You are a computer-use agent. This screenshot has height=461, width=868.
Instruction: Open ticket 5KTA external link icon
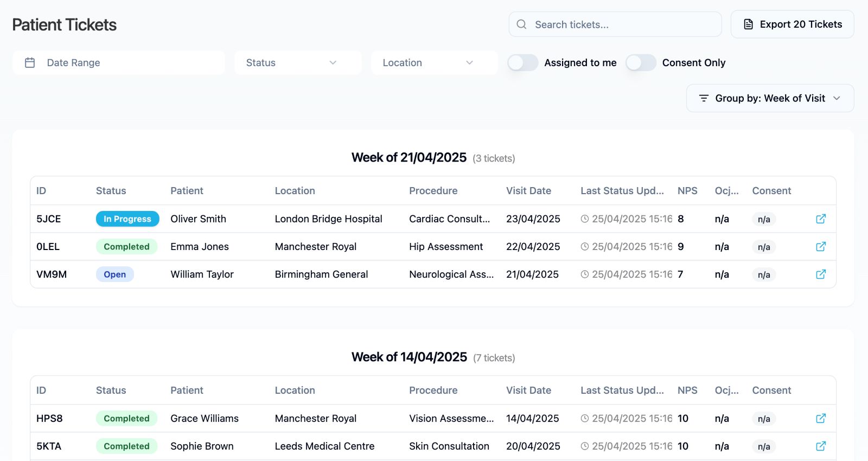(821, 446)
